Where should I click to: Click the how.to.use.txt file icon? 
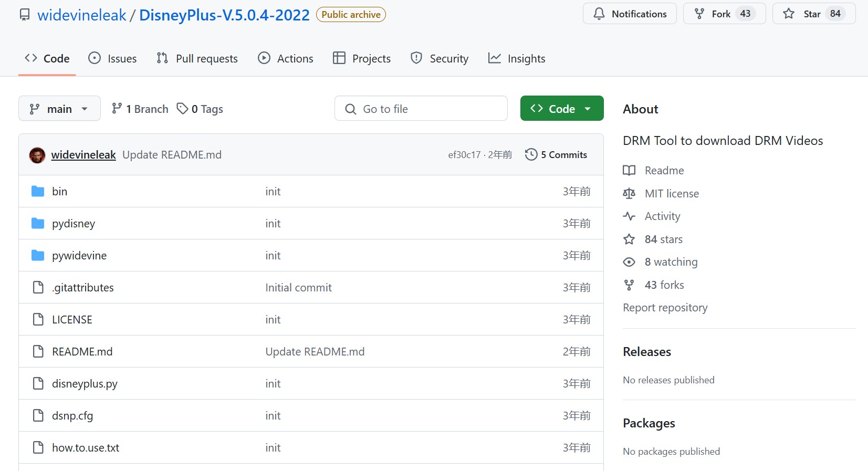(38, 447)
